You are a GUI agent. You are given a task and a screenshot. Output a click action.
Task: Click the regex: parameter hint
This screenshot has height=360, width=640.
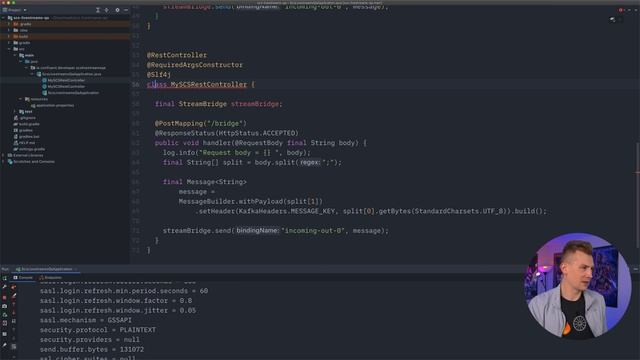pyautogui.click(x=310, y=162)
